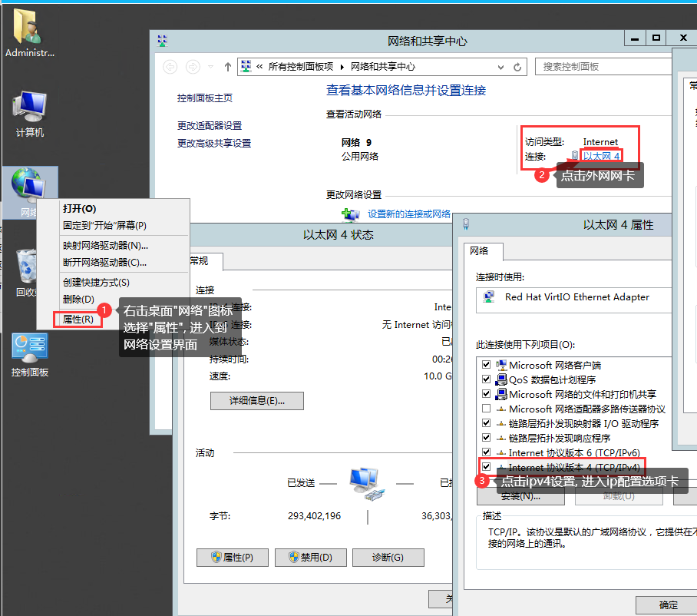Image resolution: width=697 pixels, height=616 pixels.
Task: Open the 计算机 desktop icon
Action: [30, 113]
